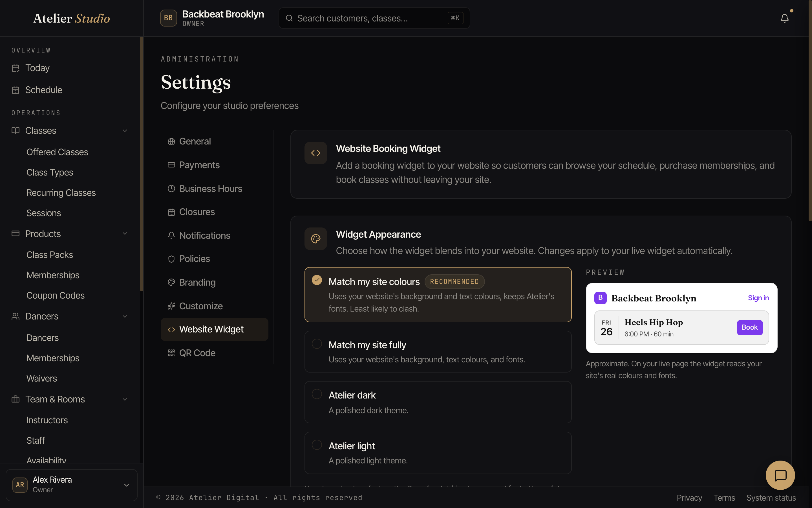Image resolution: width=812 pixels, height=508 pixels.
Task: Click the Products card icon
Action: [16, 234]
